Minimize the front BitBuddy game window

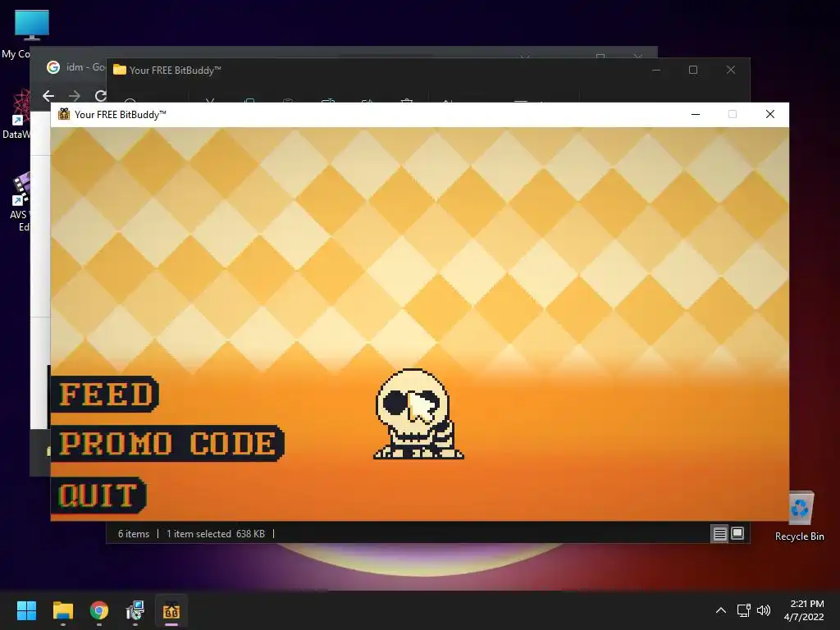[x=696, y=114]
